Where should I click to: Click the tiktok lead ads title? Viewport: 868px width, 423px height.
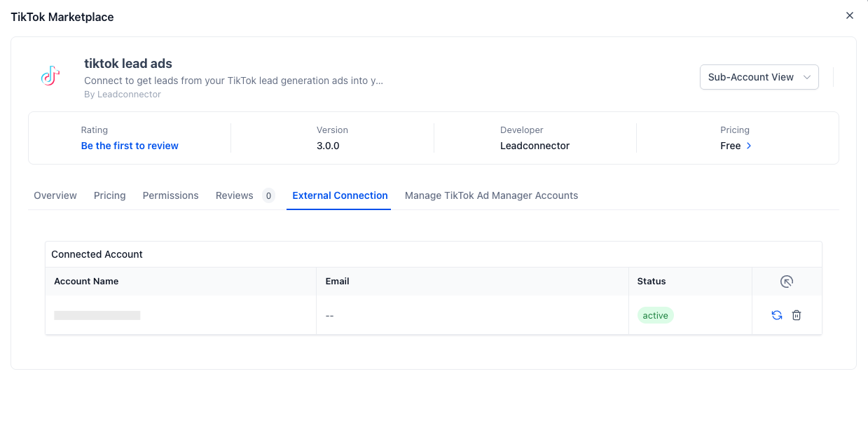tap(128, 64)
